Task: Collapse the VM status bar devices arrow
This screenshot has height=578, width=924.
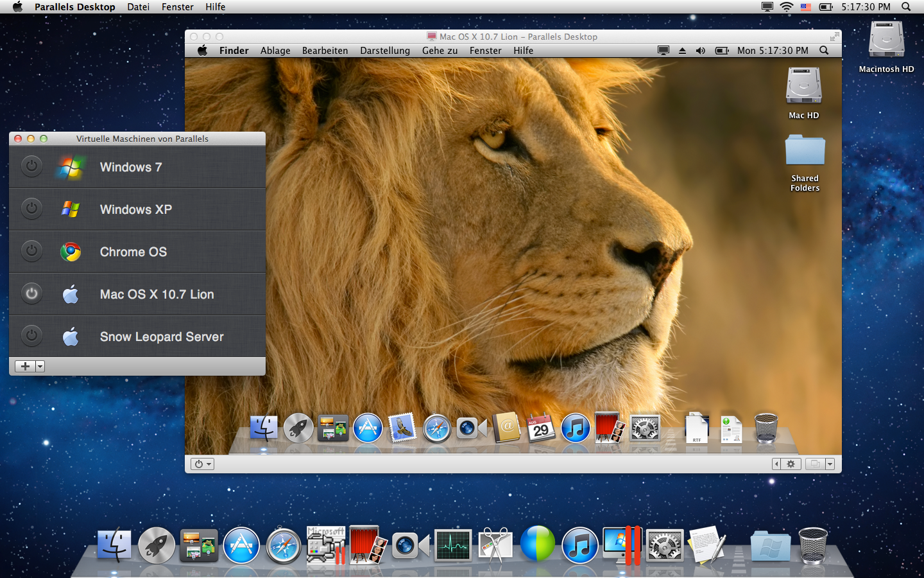Action: (776, 464)
